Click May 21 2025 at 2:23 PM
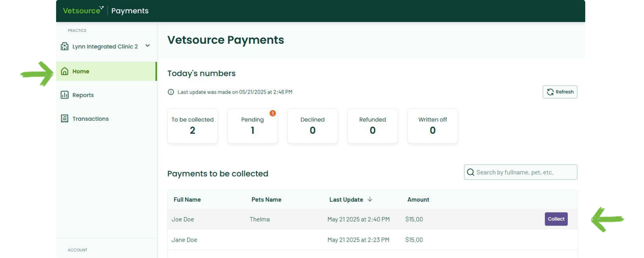Image resolution: width=644 pixels, height=258 pixels. click(358, 240)
